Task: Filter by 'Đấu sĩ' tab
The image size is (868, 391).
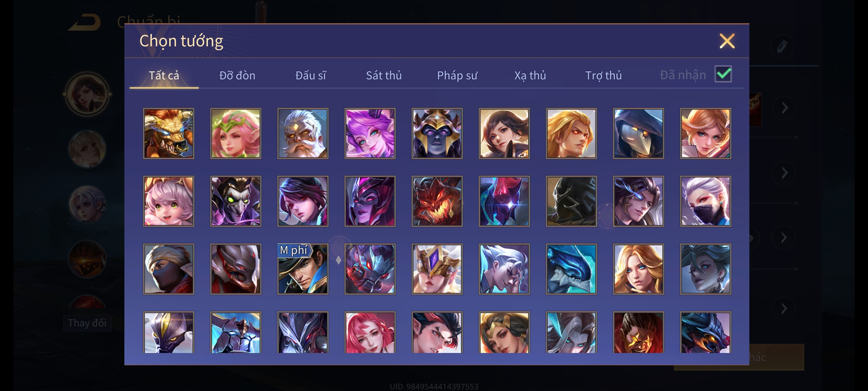Action: coord(311,75)
